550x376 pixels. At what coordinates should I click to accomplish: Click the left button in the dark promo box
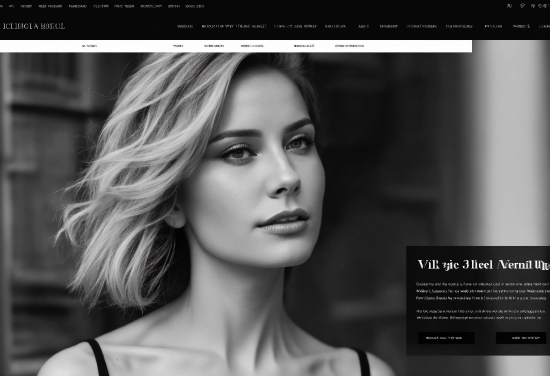click(446, 338)
